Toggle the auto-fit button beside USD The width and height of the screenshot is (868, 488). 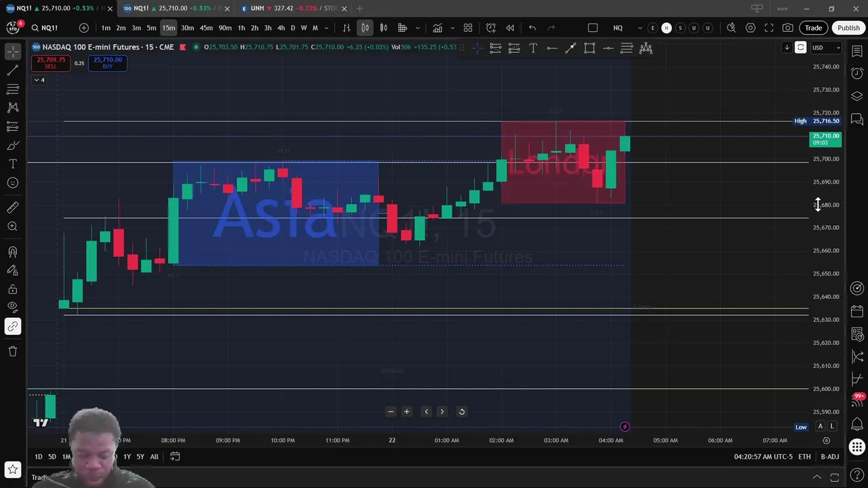pyautogui.click(x=801, y=47)
